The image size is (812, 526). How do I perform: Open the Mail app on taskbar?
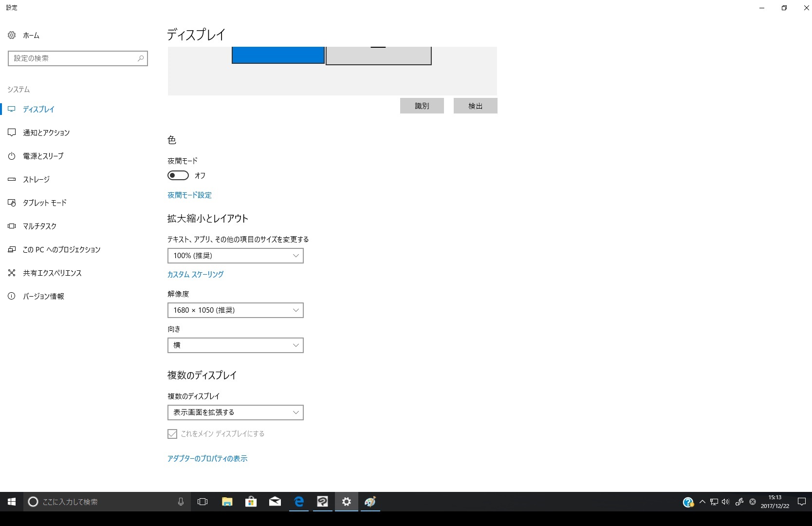pos(275,502)
